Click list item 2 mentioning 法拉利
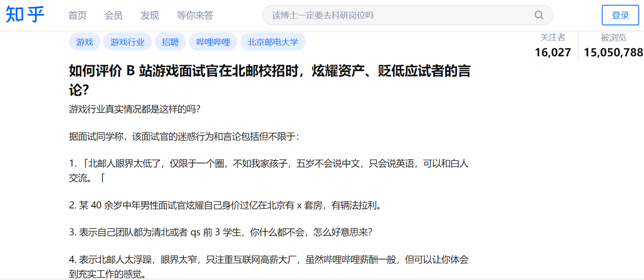Image resolution: width=644 pixels, height=280 pixels. point(225,206)
